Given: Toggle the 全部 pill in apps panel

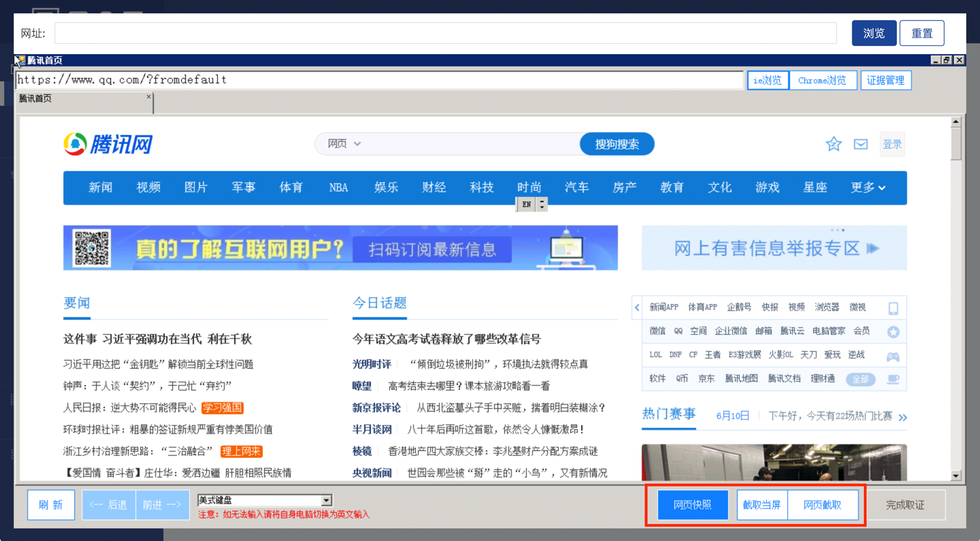Looking at the screenshot, I should 860,379.
